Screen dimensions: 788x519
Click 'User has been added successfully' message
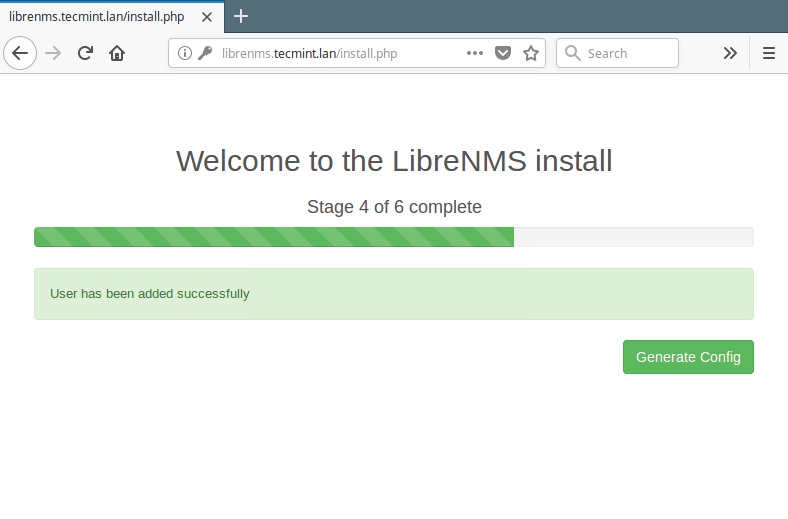[150, 293]
